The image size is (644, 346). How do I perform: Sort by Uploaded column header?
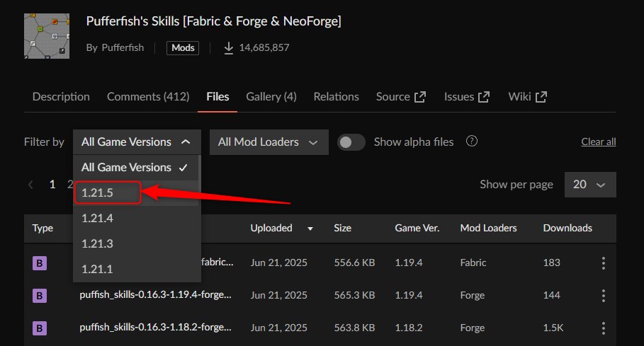click(271, 228)
